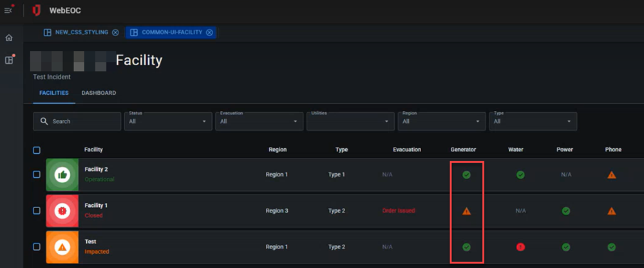
Task: Click Region 3 in Facility 1 row
Action: (277, 211)
